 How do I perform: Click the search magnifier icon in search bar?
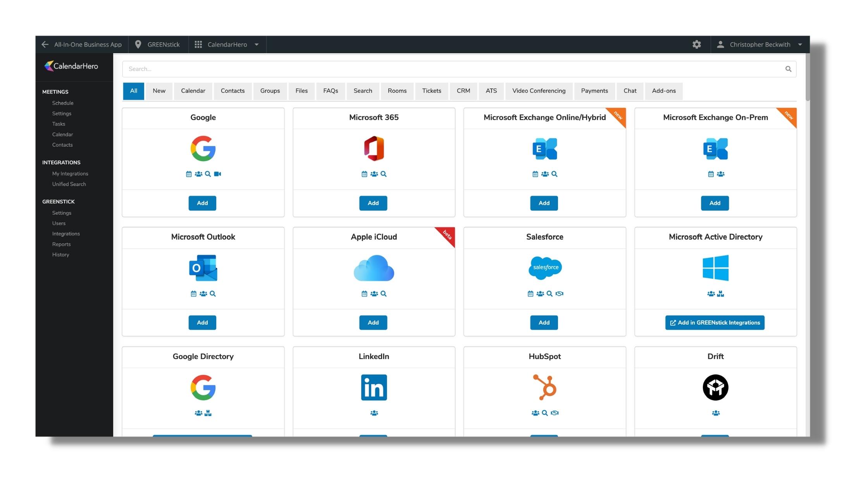pos(788,69)
